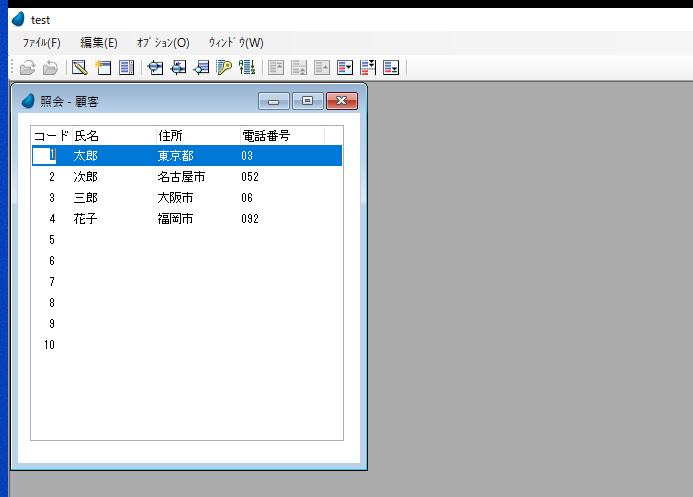Open the ファイル(F) menu
This screenshot has width=693, height=497.
point(42,43)
